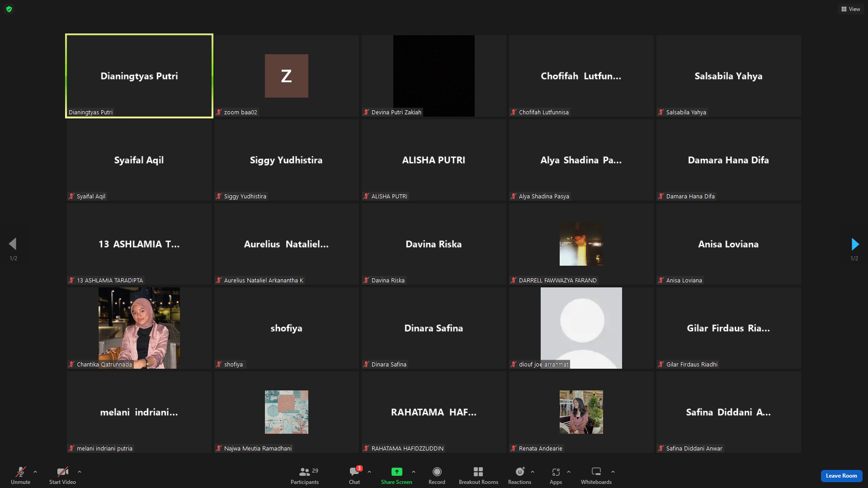Click the muted mic icon beside Aurelius Nataliel Arkanantha K
The width and height of the screenshot is (868, 488).
click(219, 280)
